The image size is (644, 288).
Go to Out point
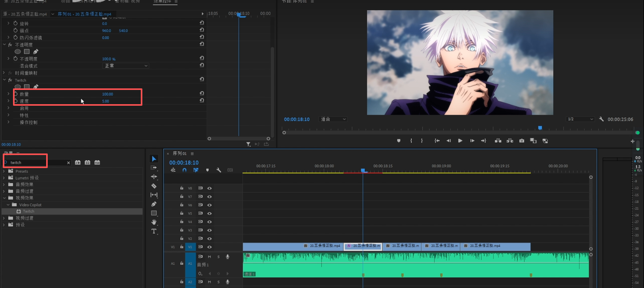click(483, 141)
